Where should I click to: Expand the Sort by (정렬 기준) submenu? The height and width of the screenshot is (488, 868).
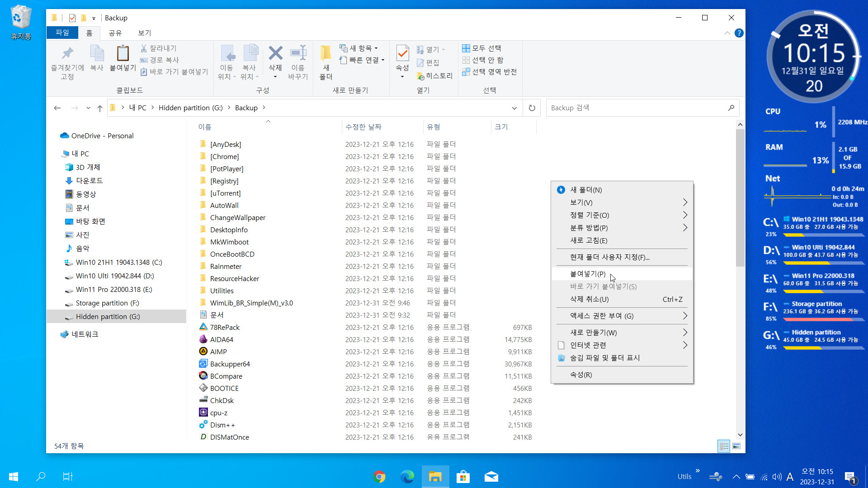[x=622, y=215]
